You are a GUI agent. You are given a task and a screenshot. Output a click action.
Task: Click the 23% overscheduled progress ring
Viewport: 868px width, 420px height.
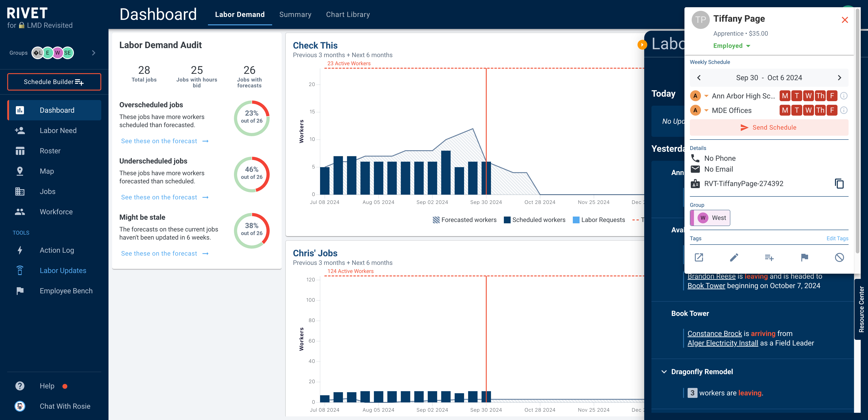pos(252,118)
